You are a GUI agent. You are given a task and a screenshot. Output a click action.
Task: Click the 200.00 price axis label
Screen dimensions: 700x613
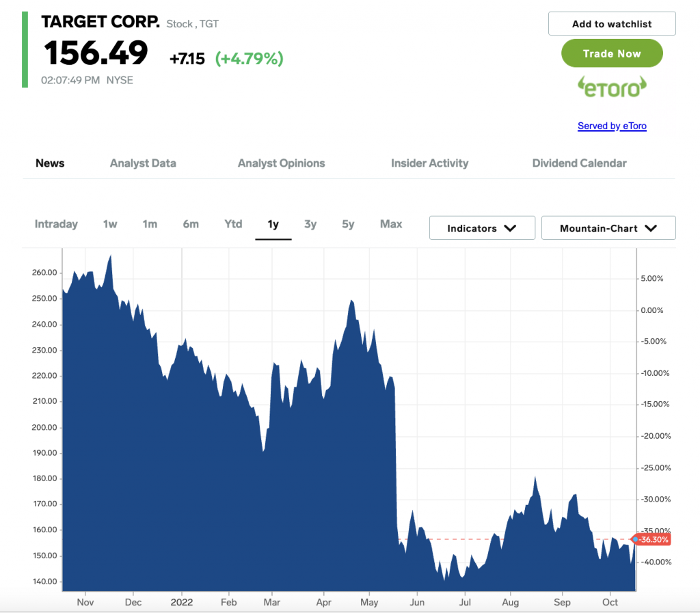click(x=44, y=427)
